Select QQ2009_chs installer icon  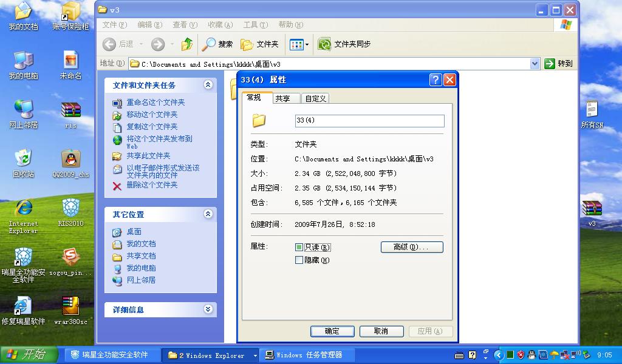click(70, 164)
